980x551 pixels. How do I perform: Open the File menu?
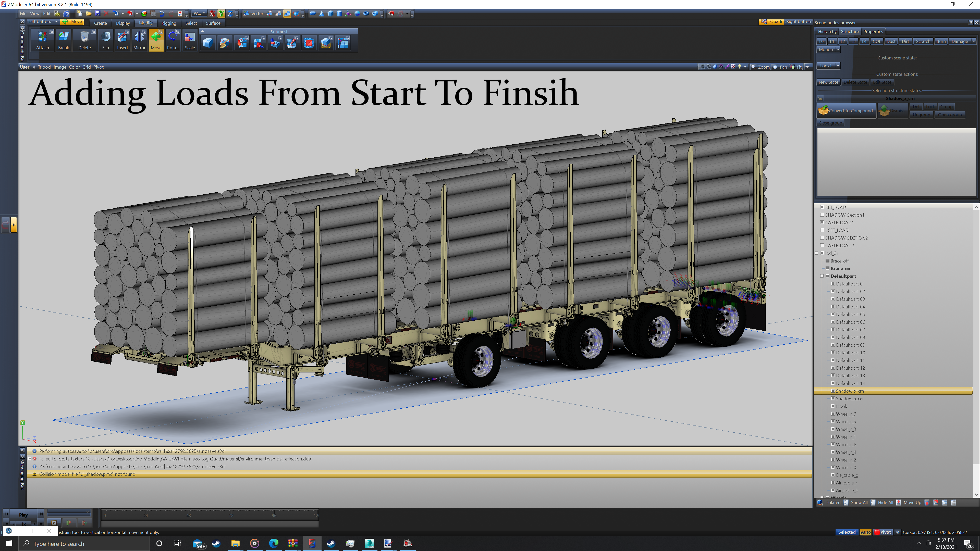[x=23, y=13]
